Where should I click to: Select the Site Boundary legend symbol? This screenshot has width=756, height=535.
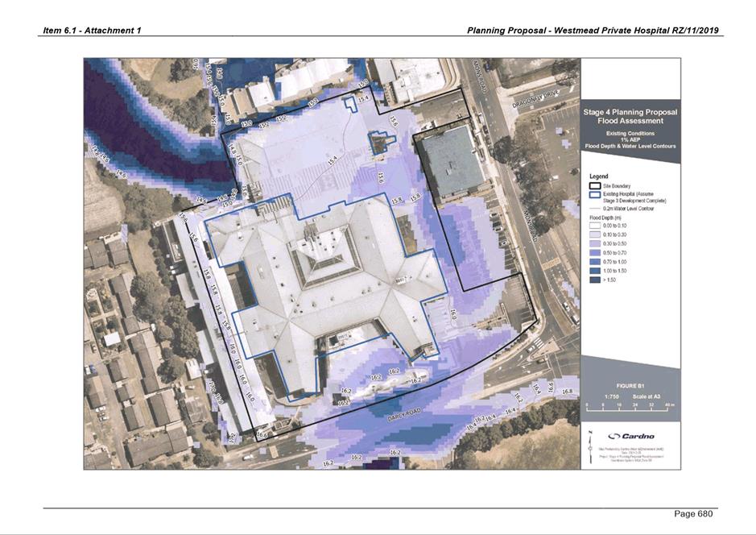[x=595, y=186]
